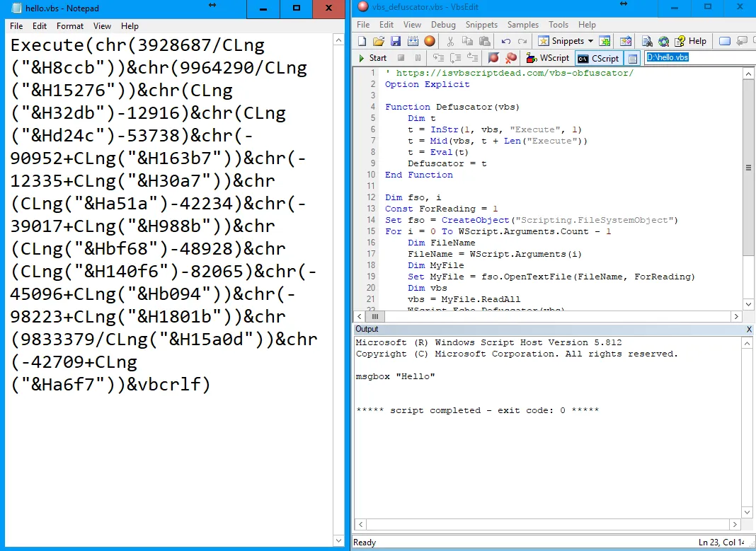Click the Copy icon in toolbar

click(467, 41)
